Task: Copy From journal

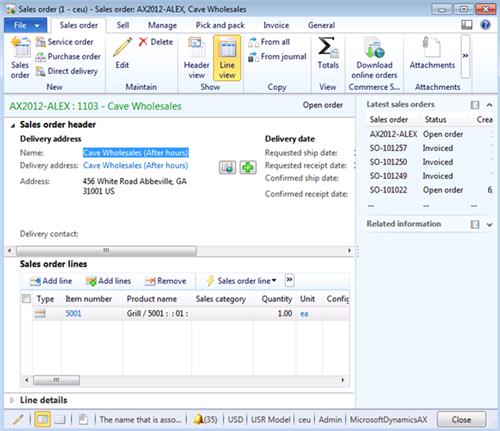Action: click(277, 57)
